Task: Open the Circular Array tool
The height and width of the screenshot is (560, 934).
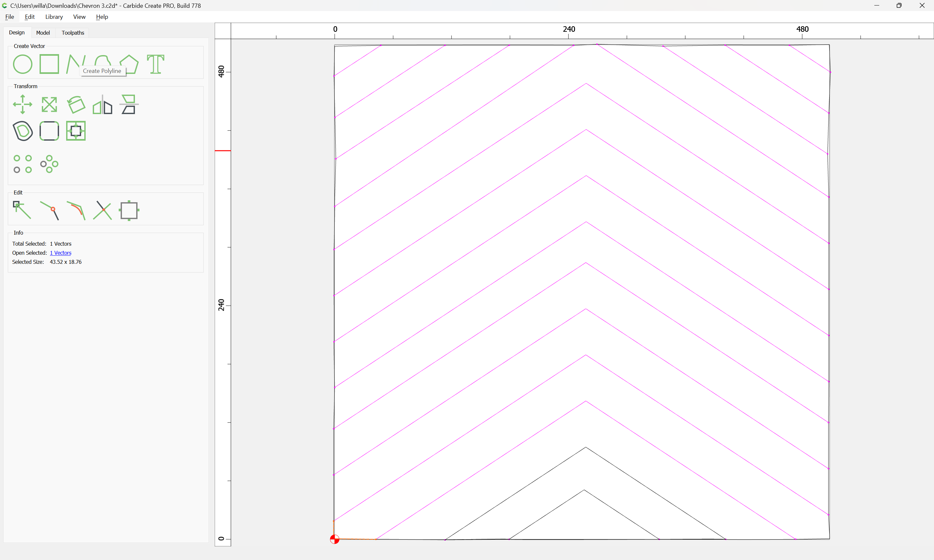Action: 49,164
